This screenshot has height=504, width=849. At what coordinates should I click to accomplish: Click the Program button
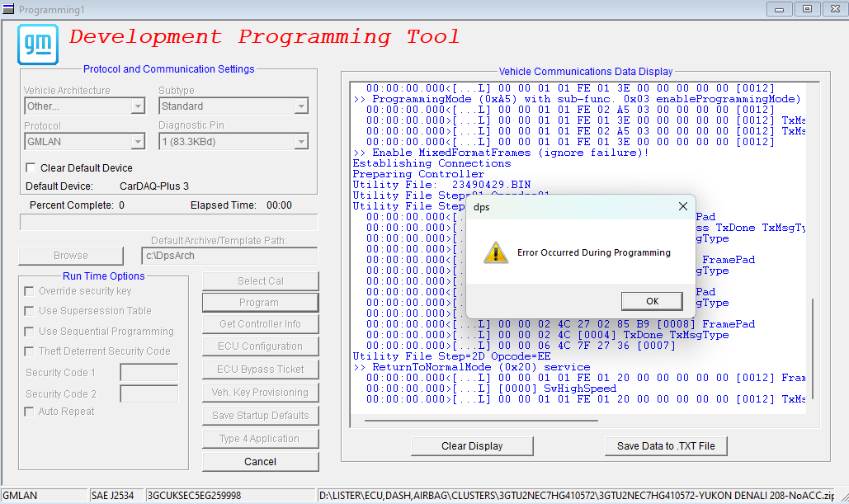pos(261,303)
